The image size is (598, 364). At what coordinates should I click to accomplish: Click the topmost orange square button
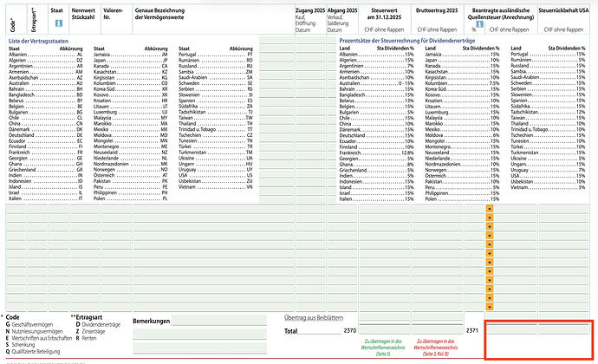(x=490, y=209)
